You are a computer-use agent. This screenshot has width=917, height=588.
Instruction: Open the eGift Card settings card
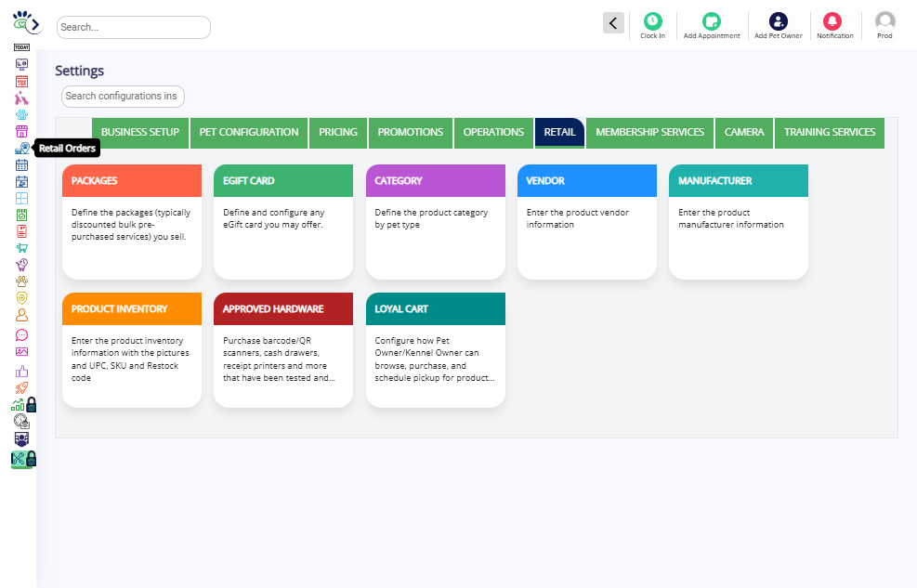[283, 221]
